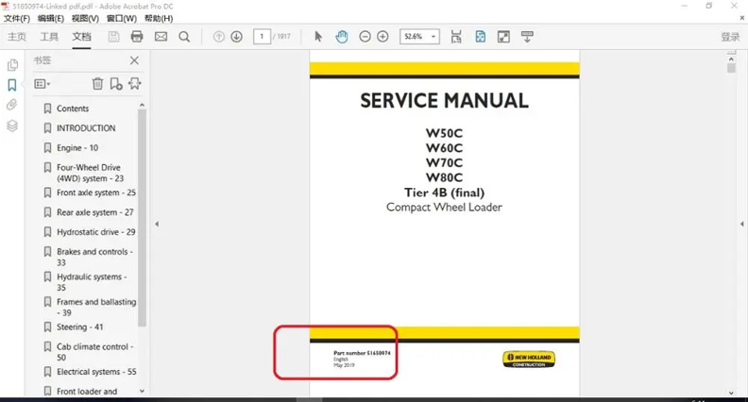
Task: Print the document with the printer icon
Action: tap(137, 37)
